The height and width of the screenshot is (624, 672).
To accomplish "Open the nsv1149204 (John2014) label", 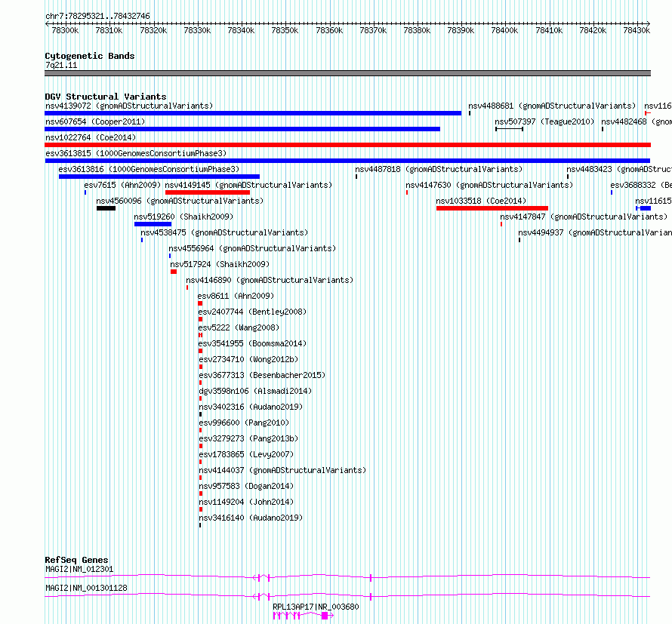I will click(246, 502).
